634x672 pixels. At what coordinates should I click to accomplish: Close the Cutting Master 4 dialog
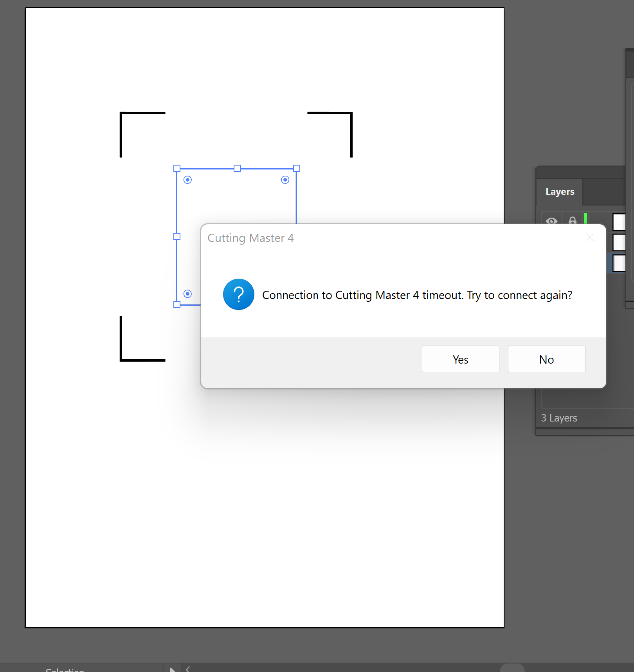pos(590,237)
